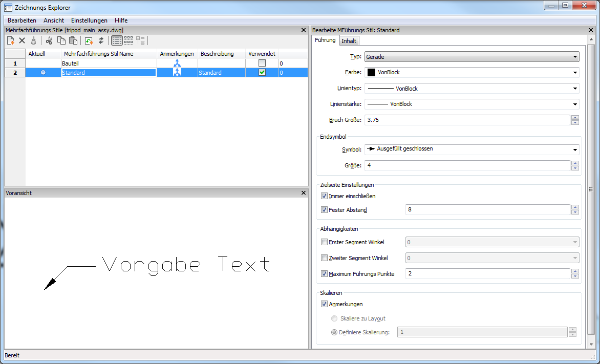Expand the Linientyp dropdown
This screenshot has height=364, width=600.
tap(472, 89)
